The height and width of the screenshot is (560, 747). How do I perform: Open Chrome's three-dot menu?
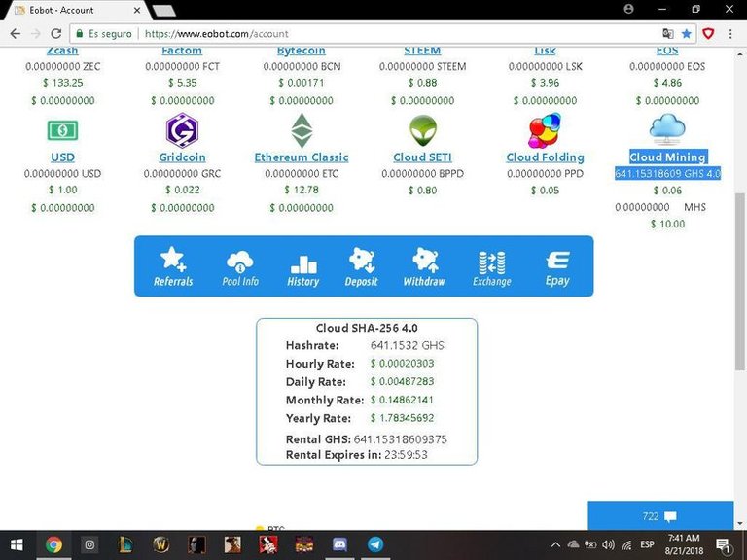coord(730,34)
